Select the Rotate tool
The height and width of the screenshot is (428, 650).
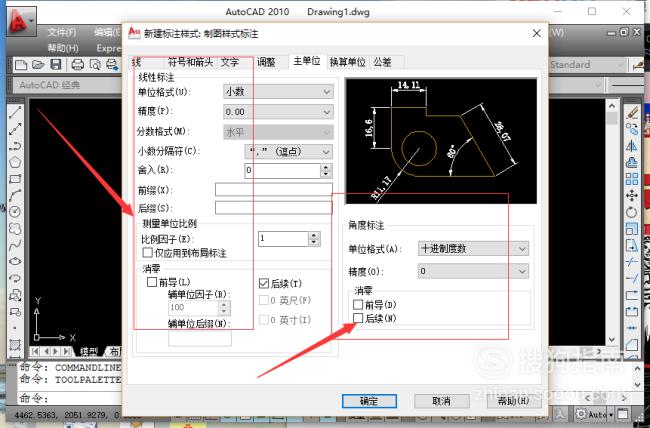pos(632,212)
